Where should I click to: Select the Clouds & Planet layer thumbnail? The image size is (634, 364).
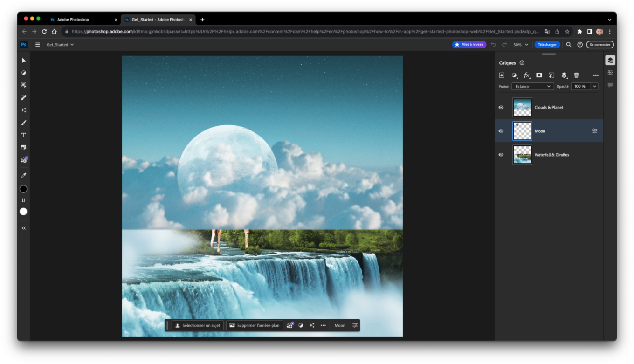click(522, 107)
